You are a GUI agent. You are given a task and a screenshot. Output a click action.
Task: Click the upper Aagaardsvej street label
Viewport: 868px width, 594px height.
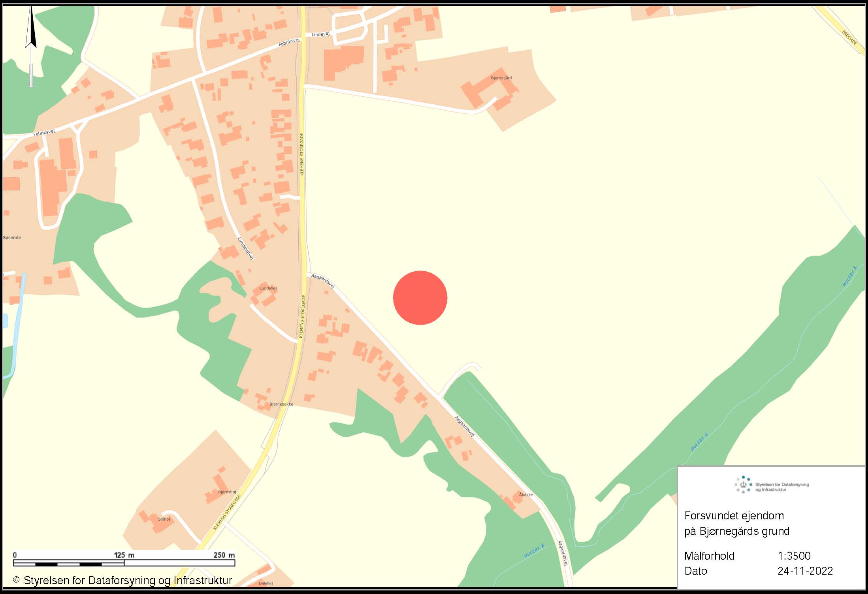coord(323,281)
